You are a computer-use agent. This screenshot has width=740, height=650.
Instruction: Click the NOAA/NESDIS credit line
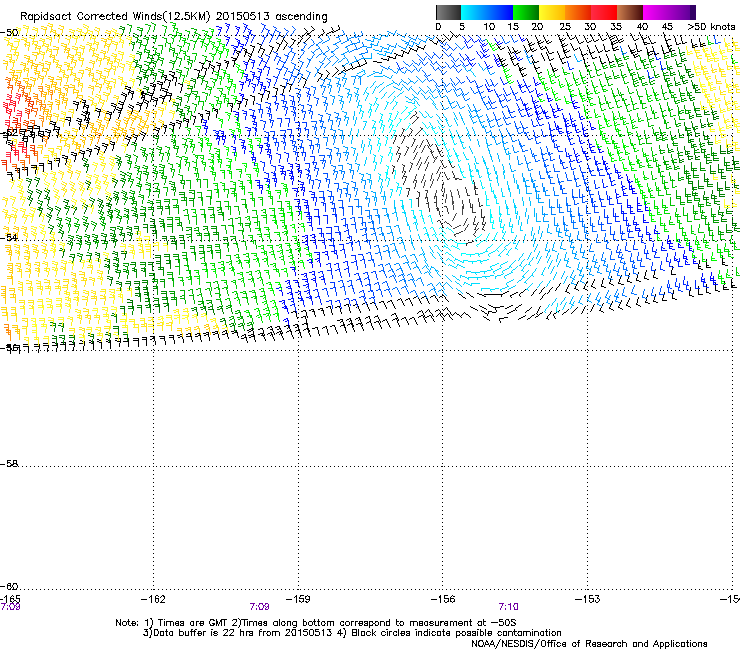[x=589, y=643]
